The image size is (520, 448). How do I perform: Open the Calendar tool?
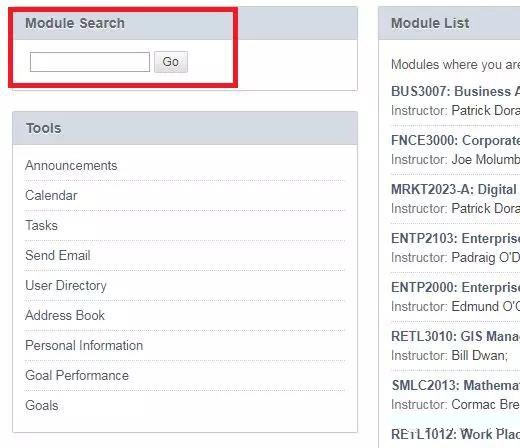(x=51, y=196)
